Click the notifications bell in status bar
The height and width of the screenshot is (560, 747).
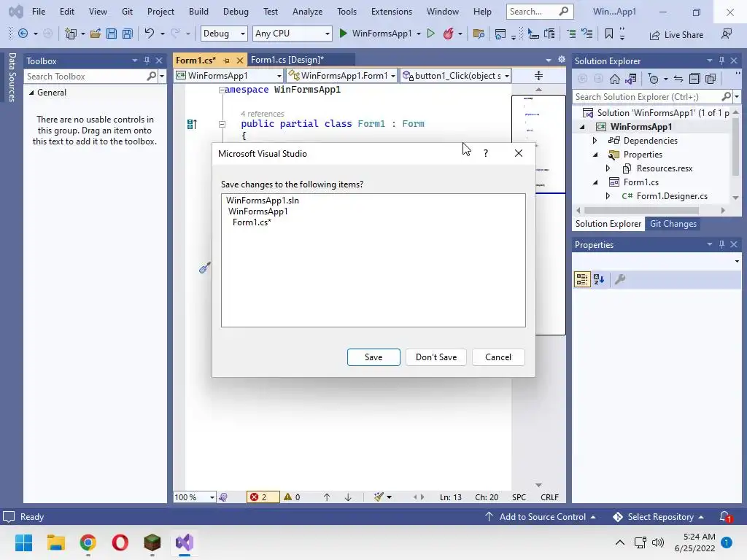pos(725,517)
